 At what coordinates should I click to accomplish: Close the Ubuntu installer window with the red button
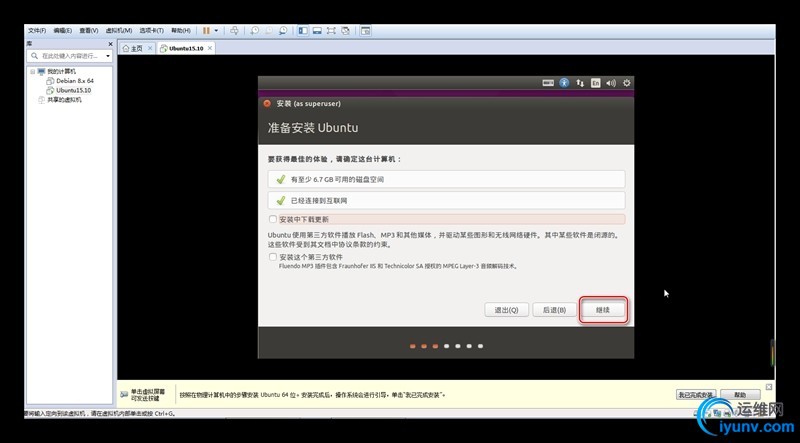[x=267, y=104]
